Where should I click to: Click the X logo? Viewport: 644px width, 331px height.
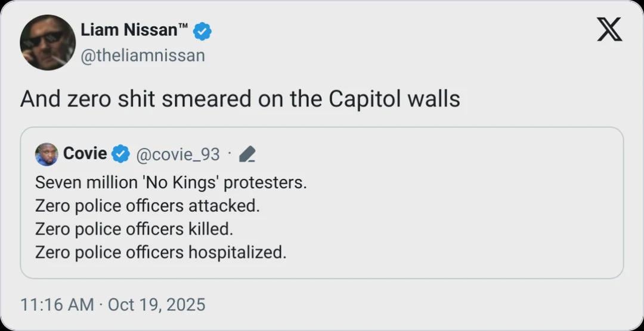coord(609,30)
